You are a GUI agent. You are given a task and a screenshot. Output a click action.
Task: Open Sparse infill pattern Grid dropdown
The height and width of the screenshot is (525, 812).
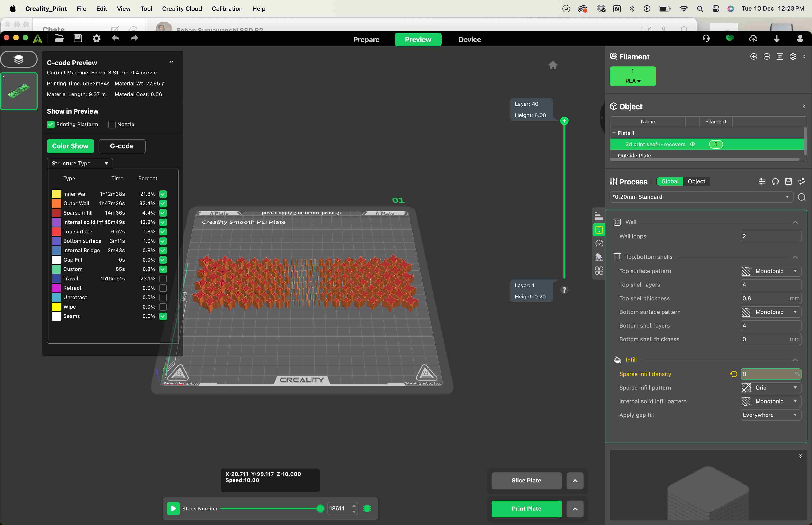click(x=771, y=388)
